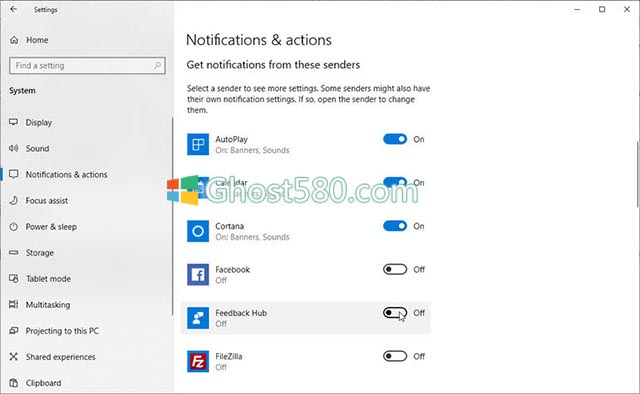
Task: Click 'On: Banners, Sounds' under AutoPlay
Action: tap(252, 150)
